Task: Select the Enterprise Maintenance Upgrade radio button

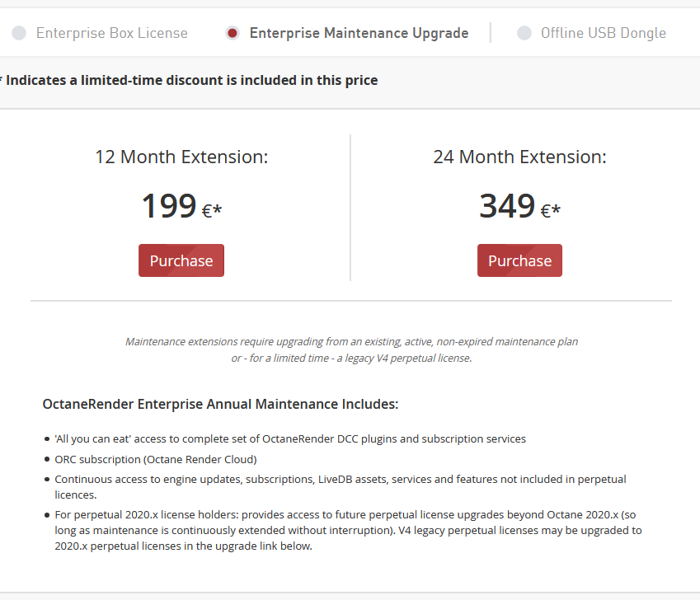Action: tap(233, 33)
